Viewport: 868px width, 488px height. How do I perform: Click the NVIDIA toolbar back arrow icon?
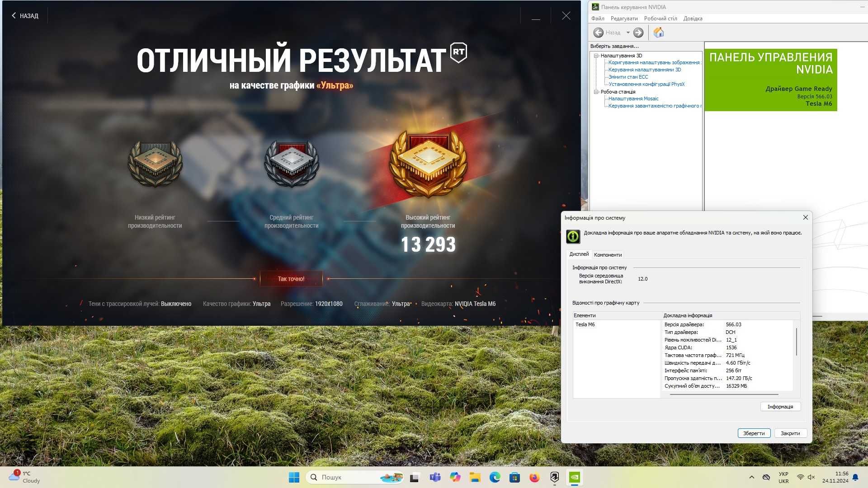(598, 33)
